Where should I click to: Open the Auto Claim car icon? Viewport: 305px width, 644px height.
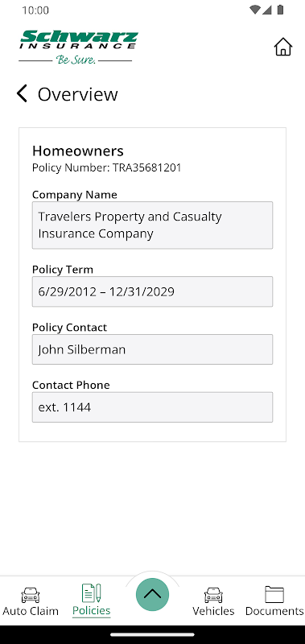31,595
